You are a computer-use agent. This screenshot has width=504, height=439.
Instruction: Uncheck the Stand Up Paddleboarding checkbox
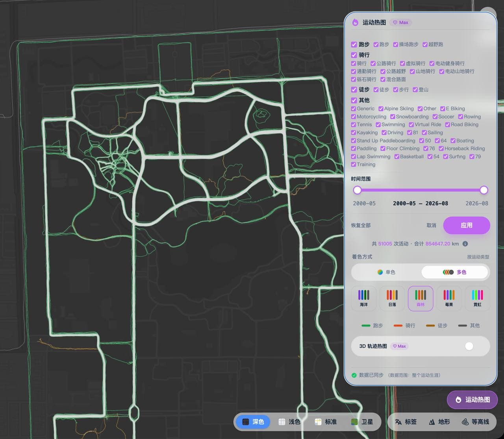click(353, 141)
